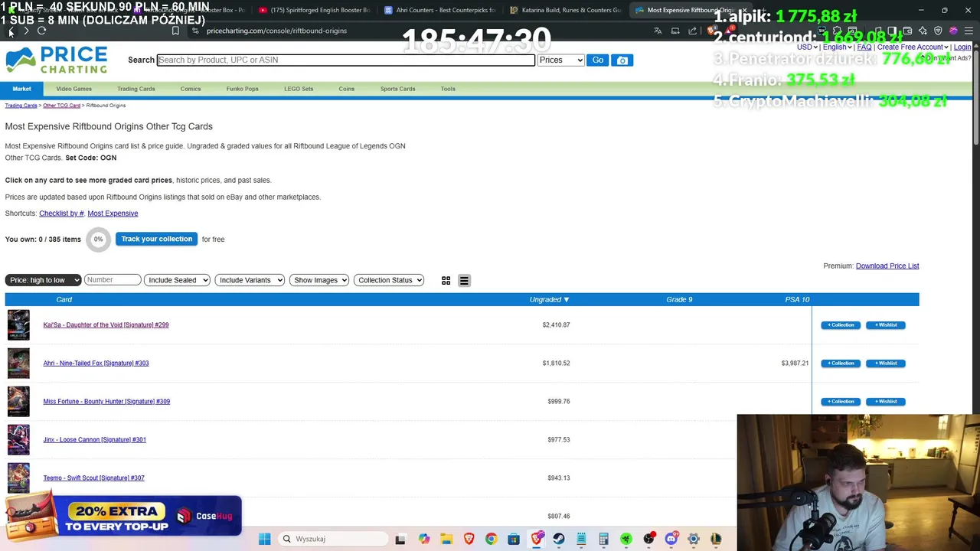Image resolution: width=980 pixels, height=551 pixels.
Task: Add Kai'Sa card to Collection
Action: pyautogui.click(x=841, y=325)
